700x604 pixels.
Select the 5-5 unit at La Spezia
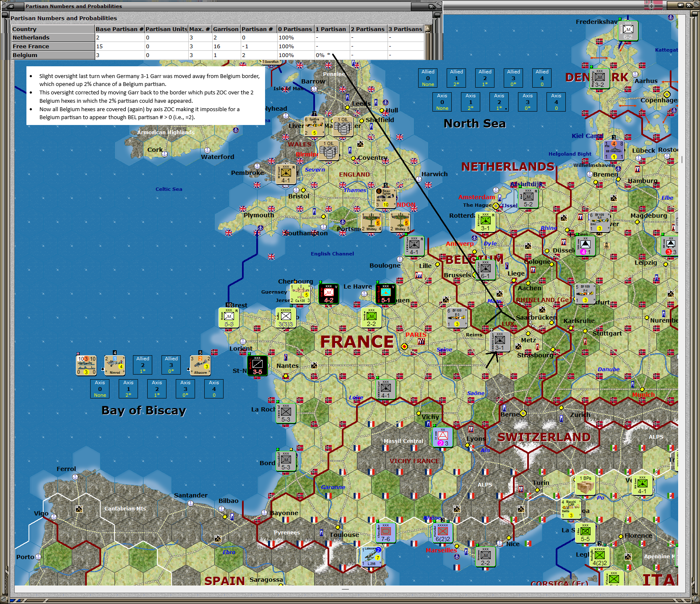[x=585, y=533]
